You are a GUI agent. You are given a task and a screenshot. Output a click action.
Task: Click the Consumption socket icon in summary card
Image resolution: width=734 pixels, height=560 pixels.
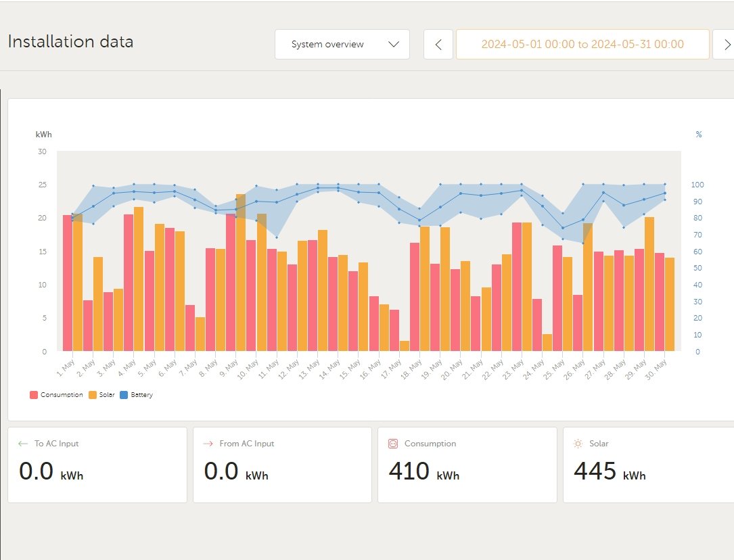coord(392,444)
